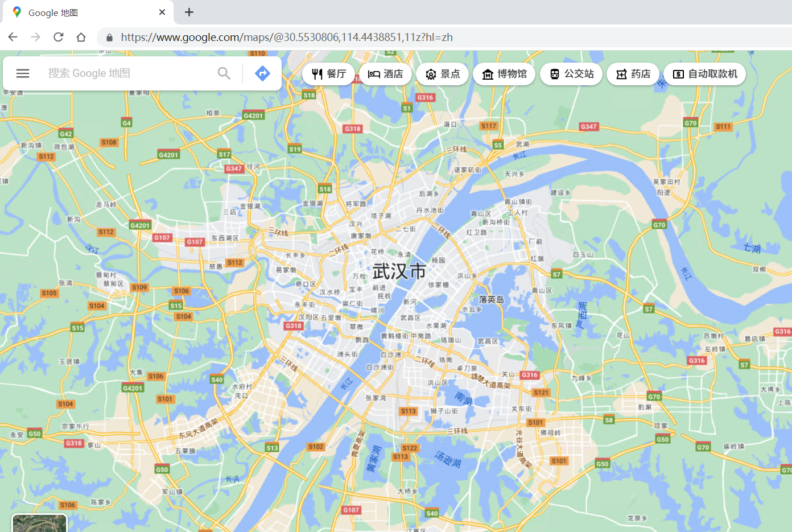Open a new browser tab
Image resolution: width=792 pixels, height=532 pixels.
[x=189, y=12]
